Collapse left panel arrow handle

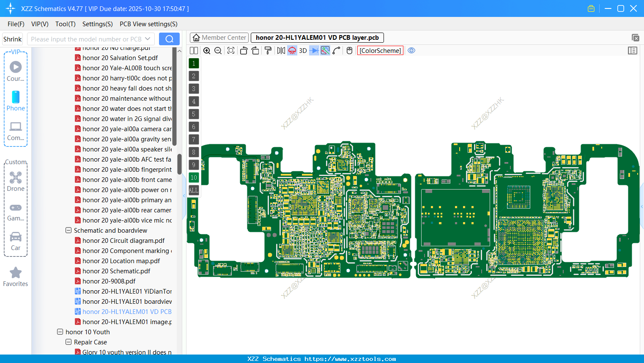(184, 196)
